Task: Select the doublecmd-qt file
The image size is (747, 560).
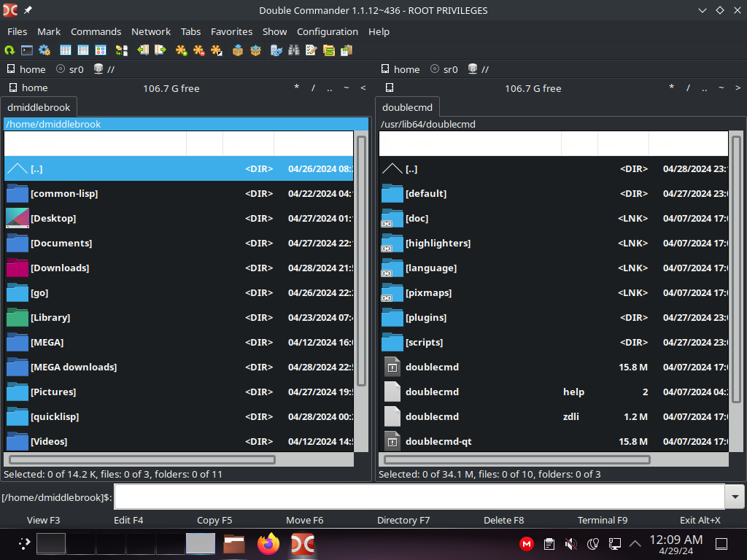Action: click(554, 441)
